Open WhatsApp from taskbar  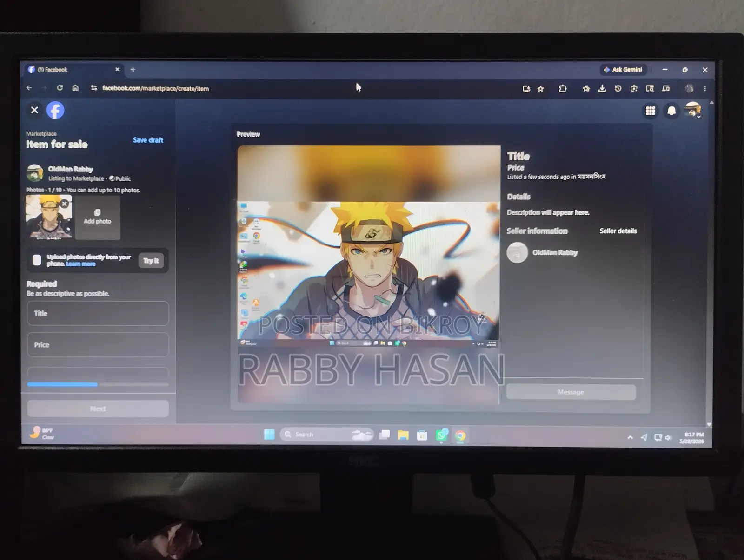tap(441, 435)
